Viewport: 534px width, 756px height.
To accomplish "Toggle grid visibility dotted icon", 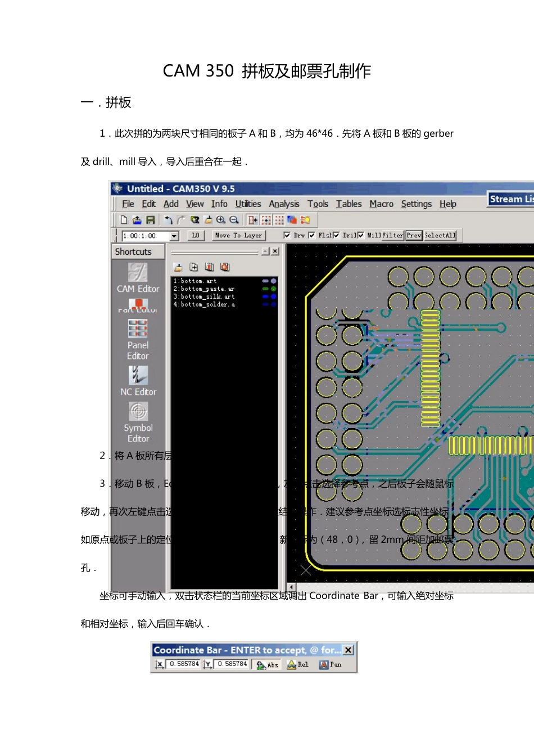I will [x=279, y=220].
